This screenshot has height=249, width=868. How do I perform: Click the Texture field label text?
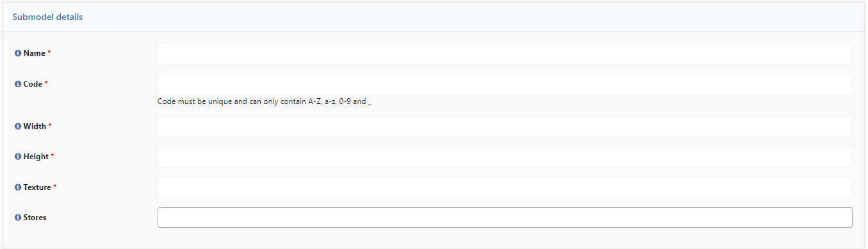tap(37, 187)
